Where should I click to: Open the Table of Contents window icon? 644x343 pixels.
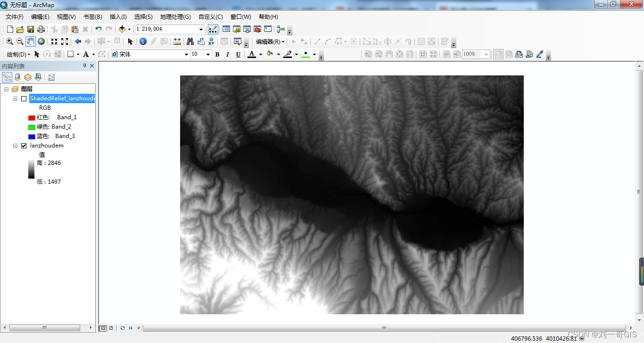click(226, 29)
